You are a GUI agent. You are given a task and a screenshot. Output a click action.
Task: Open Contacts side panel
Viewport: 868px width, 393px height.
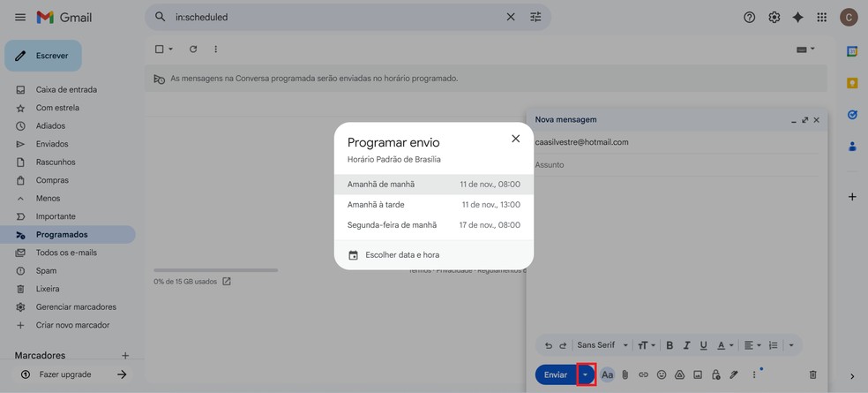click(x=852, y=147)
